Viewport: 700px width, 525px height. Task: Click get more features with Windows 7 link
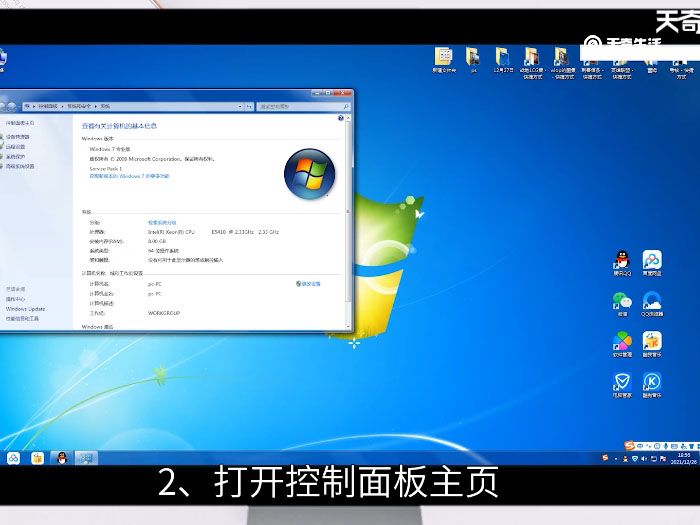pyautogui.click(x=129, y=176)
